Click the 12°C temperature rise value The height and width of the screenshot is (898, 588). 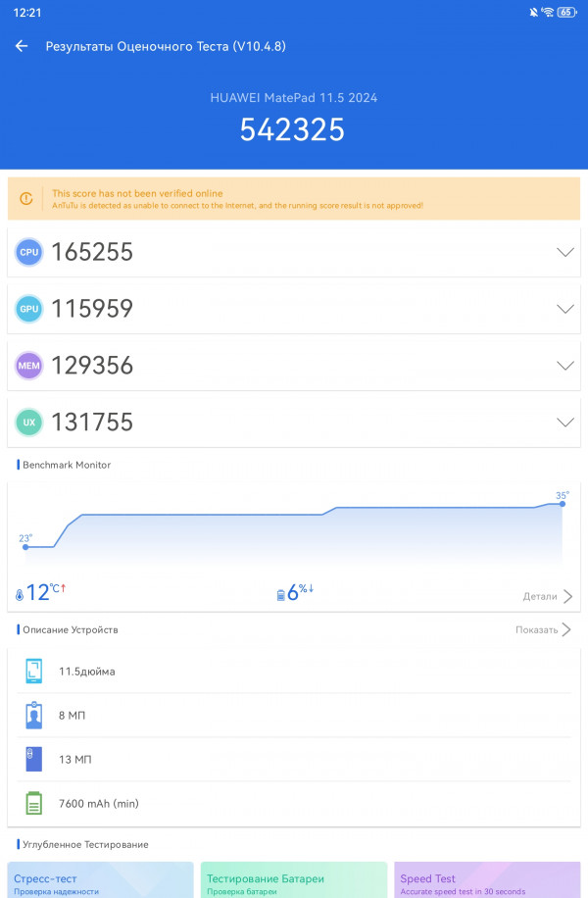pos(45,592)
